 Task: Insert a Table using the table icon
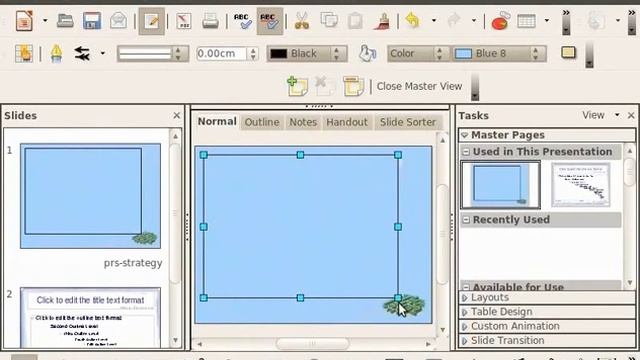(x=527, y=20)
